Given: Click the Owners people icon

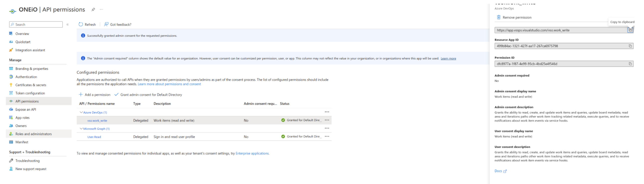Looking at the screenshot, I should (11, 126).
